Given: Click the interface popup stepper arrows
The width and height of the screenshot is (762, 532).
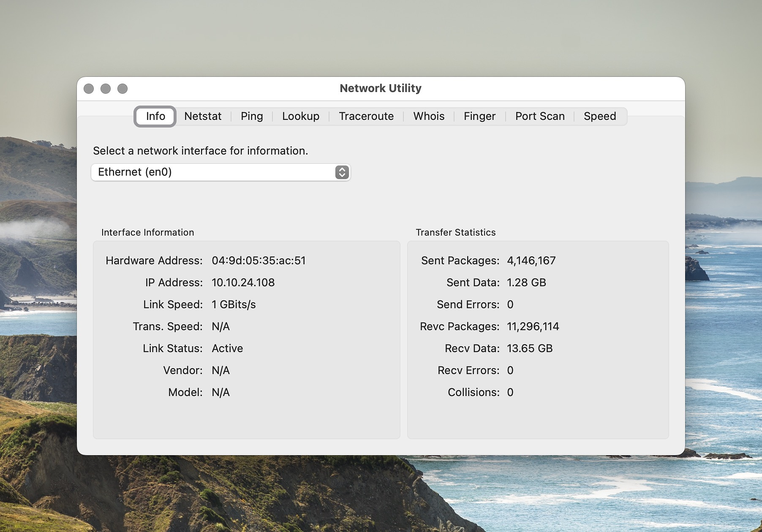Looking at the screenshot, I should [342, 172].
